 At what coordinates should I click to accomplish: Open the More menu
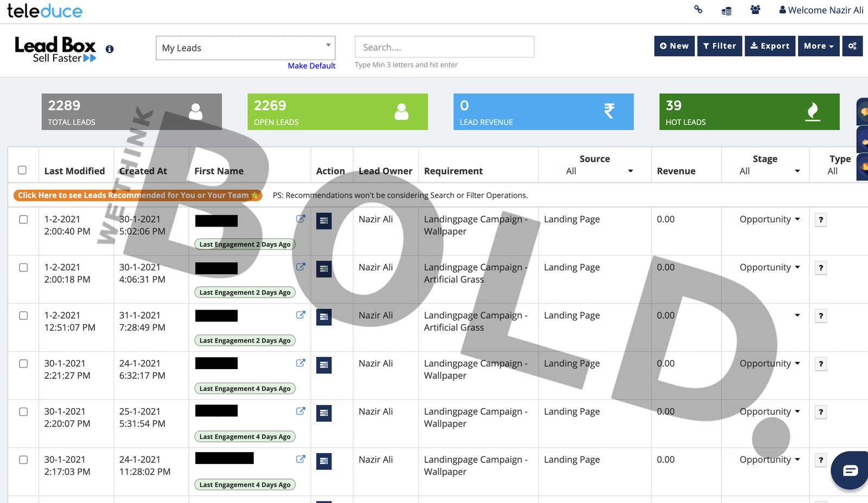pyautogui.click(x=818, y=46)
